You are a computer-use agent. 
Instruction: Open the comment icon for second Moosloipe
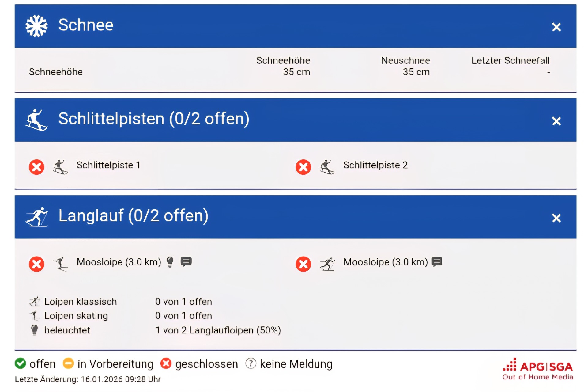[437, 262]
